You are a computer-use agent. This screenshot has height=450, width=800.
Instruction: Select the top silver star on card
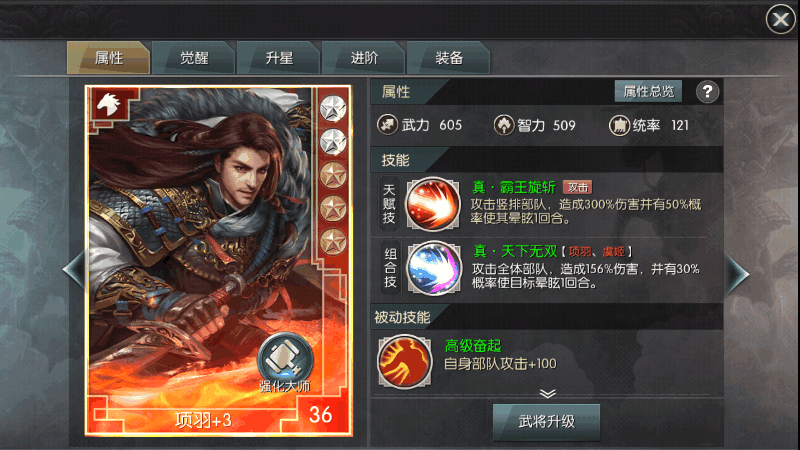pyautogui.click(x=333, y=108)
